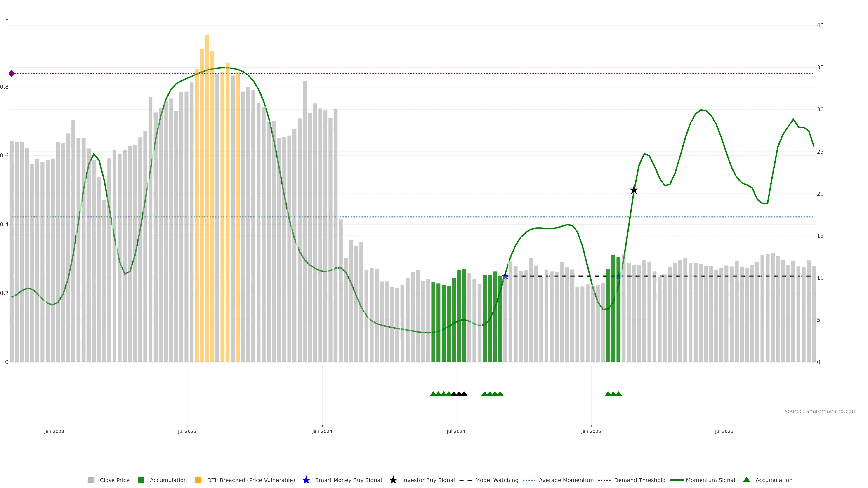
Task: Click first blue Smart Money star on chart
Action: tap(505, 276)
